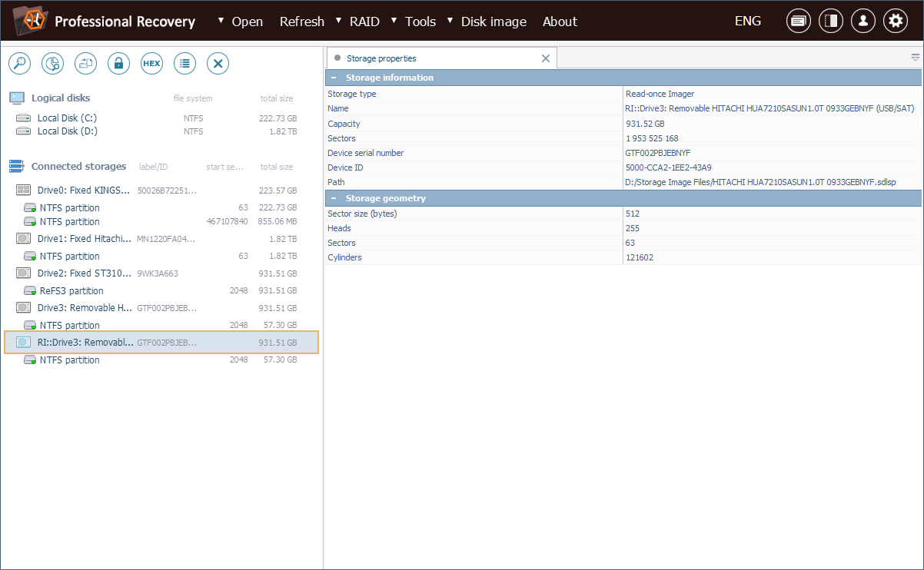924x570 pixels.
Task: Click the Drive0 Fixed KINGS storage icon
Action: click(24, 191)
